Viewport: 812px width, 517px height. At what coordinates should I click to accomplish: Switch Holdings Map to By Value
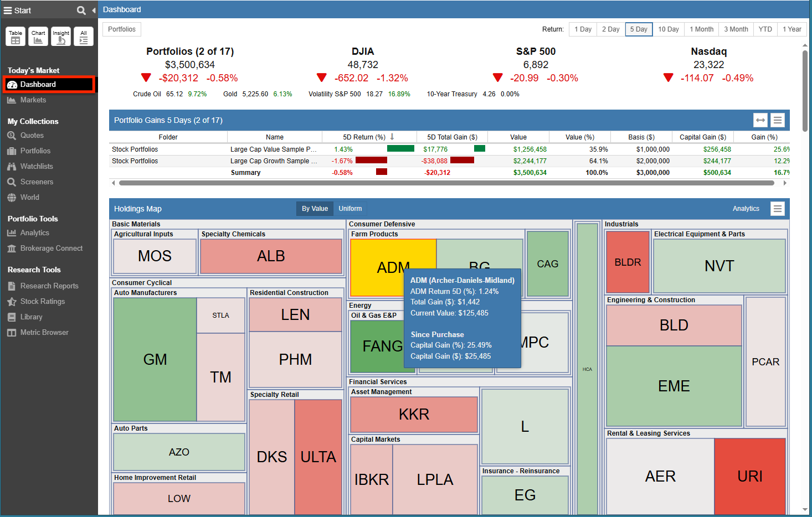click(315, 209)
